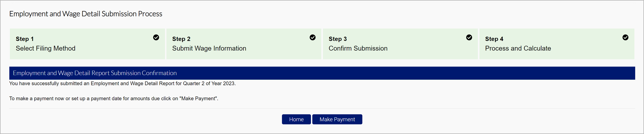The width and height of the screenshot is (644, 134).
Task: Select the Step 1 bold label
Action: 25,39
